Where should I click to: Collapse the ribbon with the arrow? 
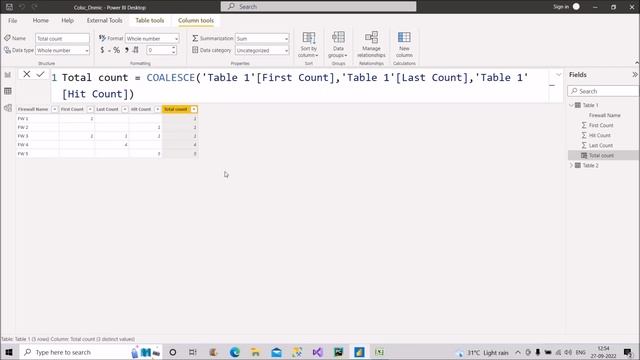637,63
